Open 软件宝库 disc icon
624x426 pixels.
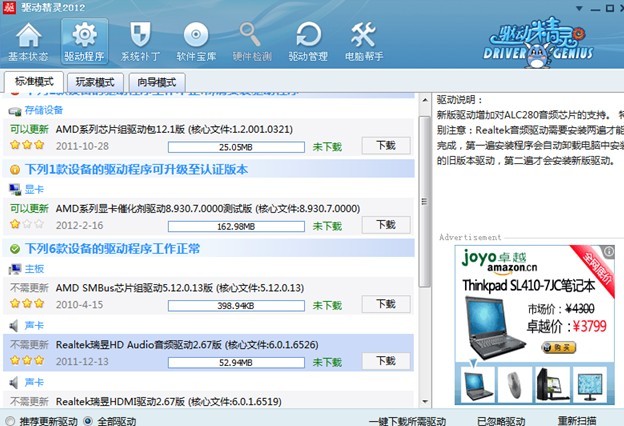tap(195, 43)
